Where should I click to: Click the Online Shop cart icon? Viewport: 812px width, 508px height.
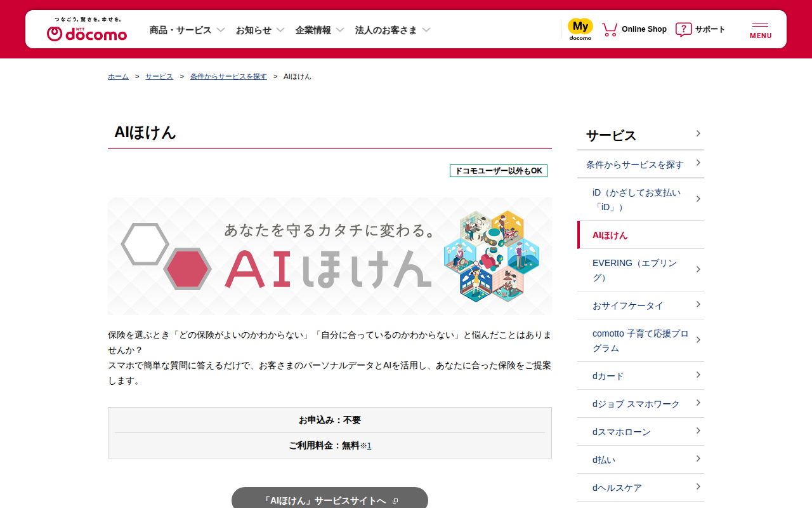pyautogui.click(x=610, y=29)
